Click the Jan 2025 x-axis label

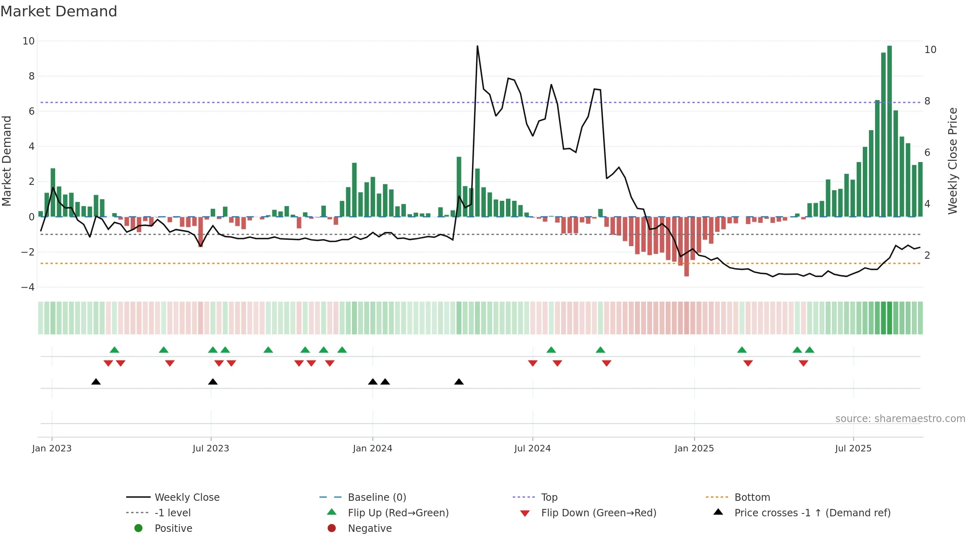click(694, 448)
